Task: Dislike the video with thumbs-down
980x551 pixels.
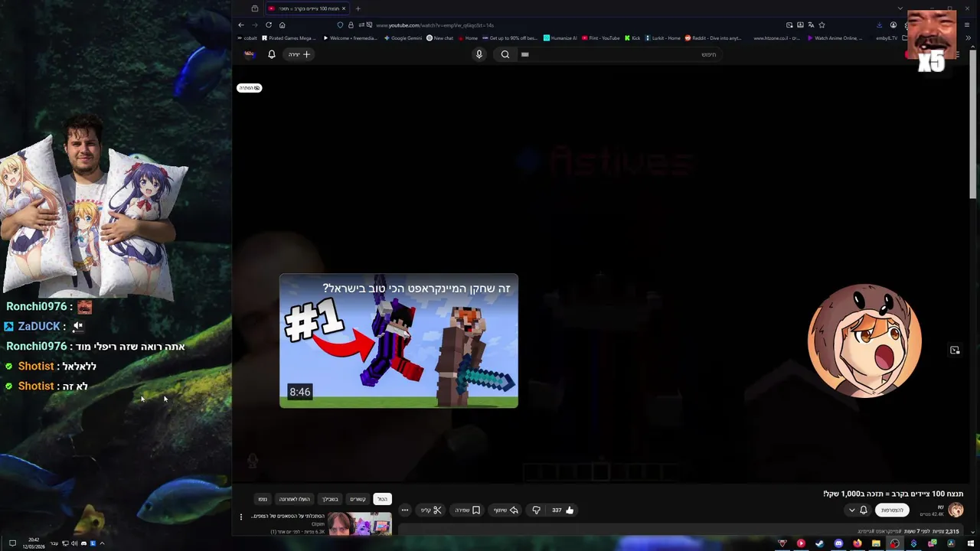Action: [536, 510]
